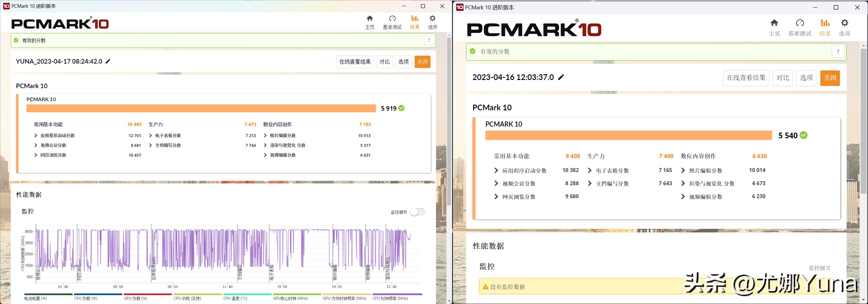Switch to the 主页 tab in the right window
The image size is (868, 304).
point(774,23)
